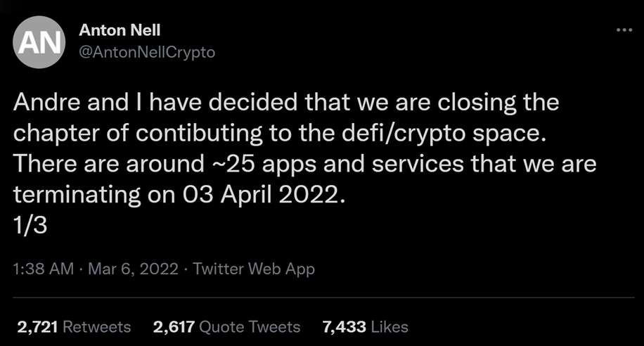
Task: Click the Mar 6, 2022 date
Action: 133,269
